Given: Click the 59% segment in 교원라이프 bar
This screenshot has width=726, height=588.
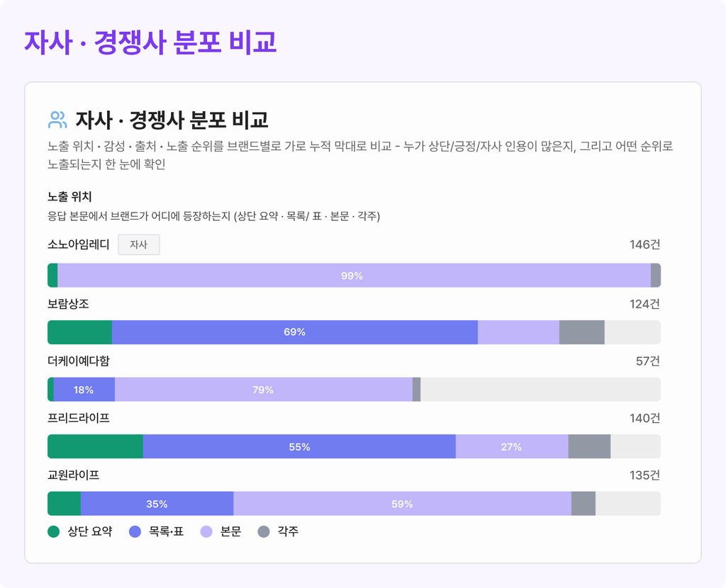Looking at the screenshot, I should point(403,503).
